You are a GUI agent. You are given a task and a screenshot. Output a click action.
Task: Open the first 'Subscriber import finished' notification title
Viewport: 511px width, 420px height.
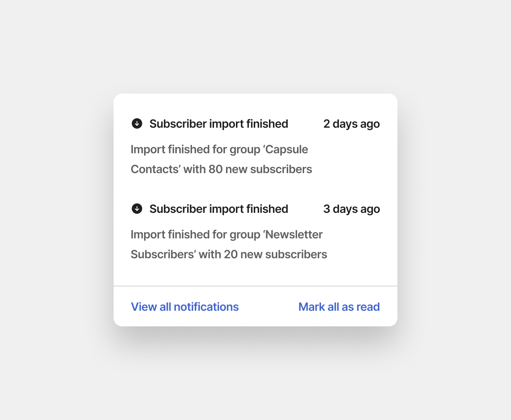tap(219, 124)
